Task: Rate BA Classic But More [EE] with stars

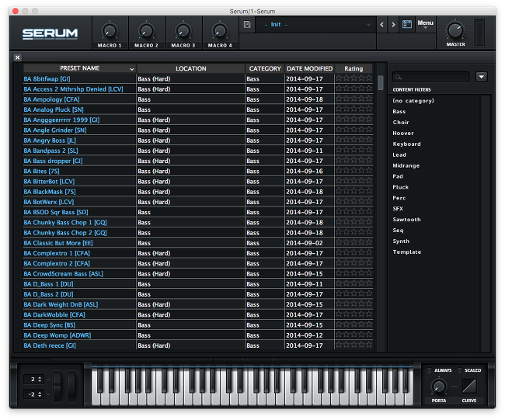Action: (x=353, y=242)
